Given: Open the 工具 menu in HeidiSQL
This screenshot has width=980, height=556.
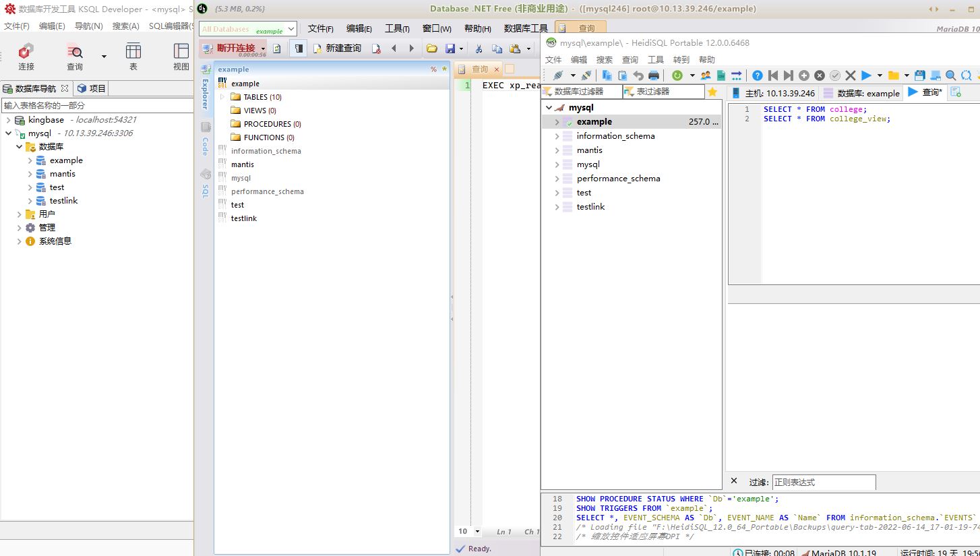Looking at the screenshot, I should point(655,59).
